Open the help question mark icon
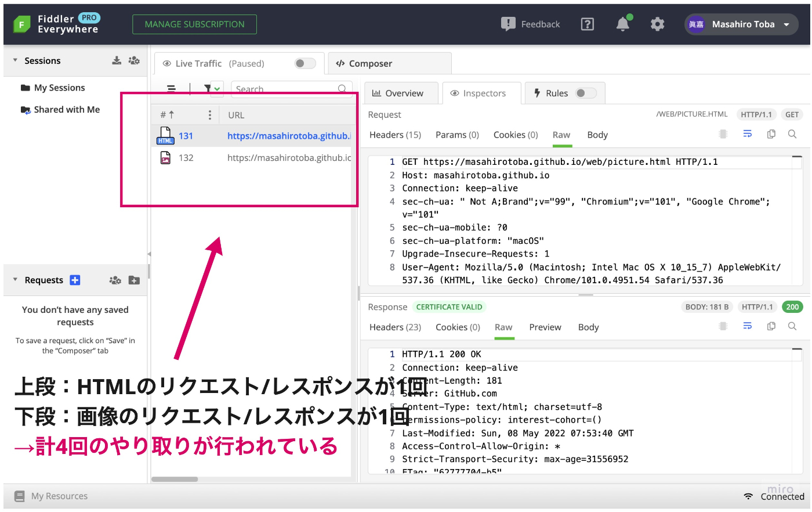The height and width of the screenshot is (512, 812). [588, 24]
